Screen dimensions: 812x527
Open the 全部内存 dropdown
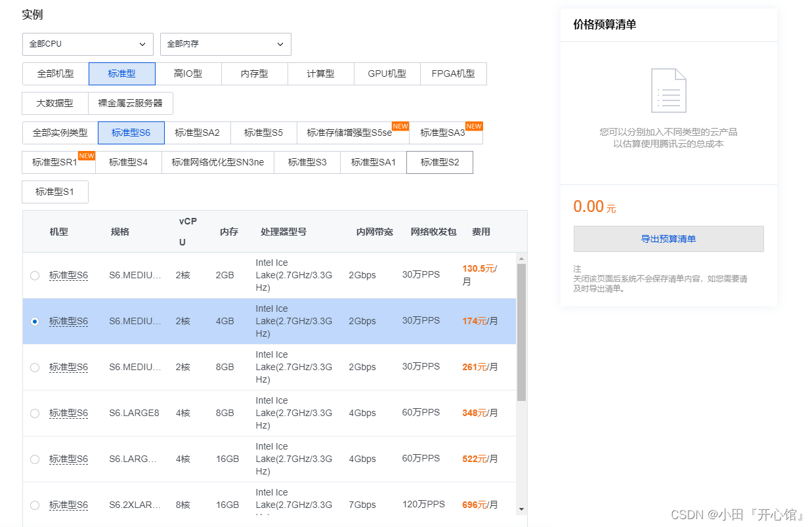point(226,44)
